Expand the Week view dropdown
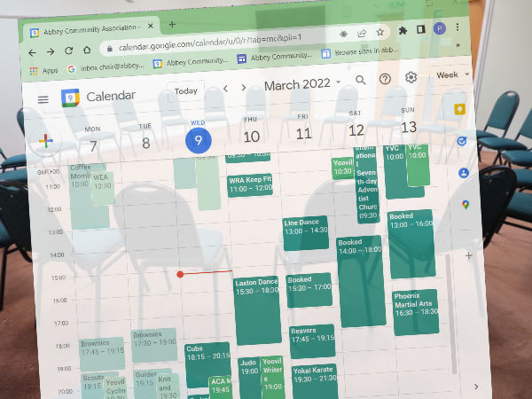The width and height of the screenshot is (532, 399). (x=453, y=75)
